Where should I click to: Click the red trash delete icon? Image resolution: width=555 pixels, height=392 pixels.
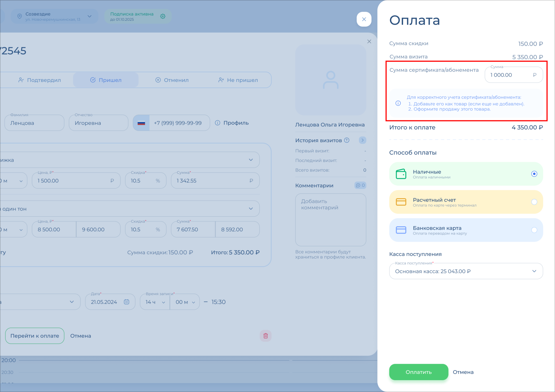[265, 336]
